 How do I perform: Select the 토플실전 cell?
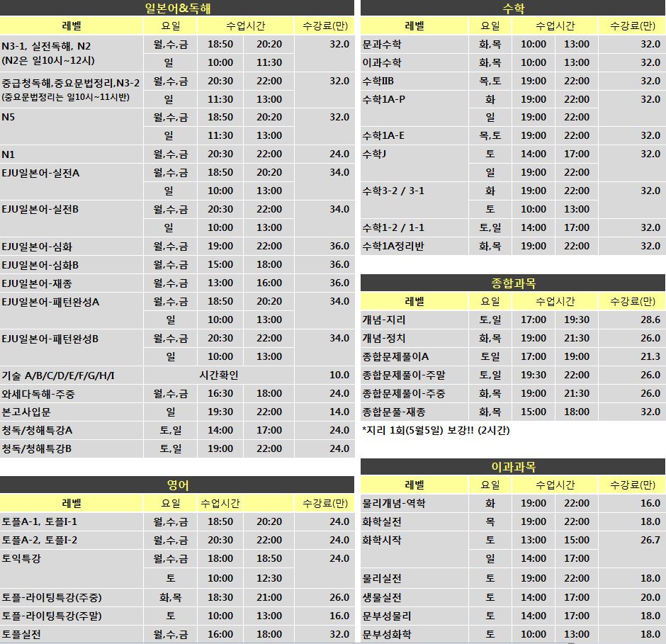click(72, 634)
